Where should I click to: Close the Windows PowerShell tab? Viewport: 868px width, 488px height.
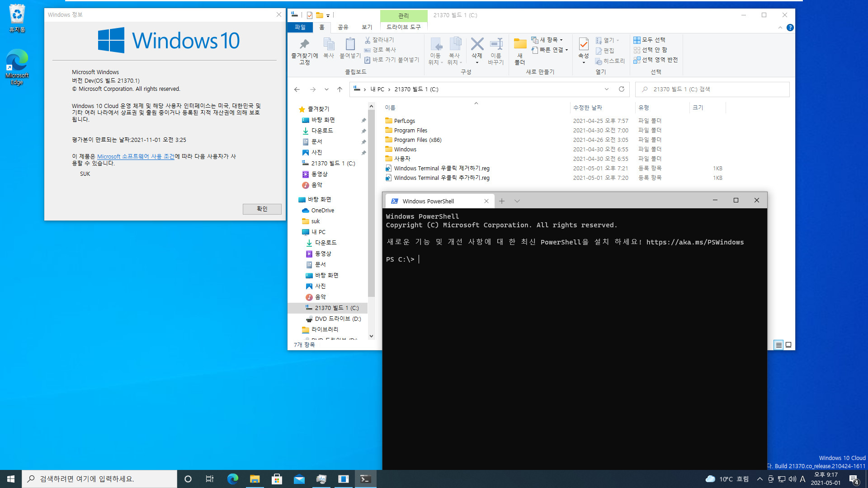click(x=486, y=201)
